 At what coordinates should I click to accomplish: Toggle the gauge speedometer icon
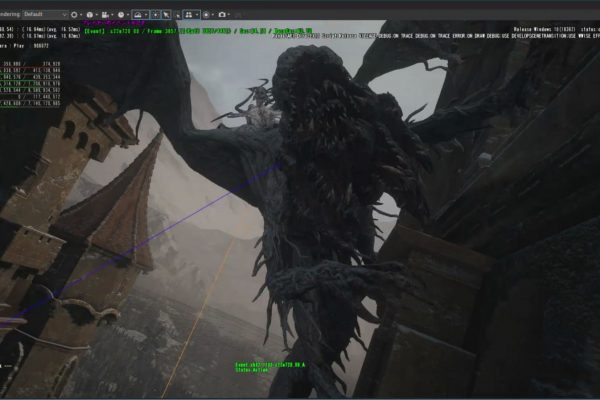tap(139, 15)
